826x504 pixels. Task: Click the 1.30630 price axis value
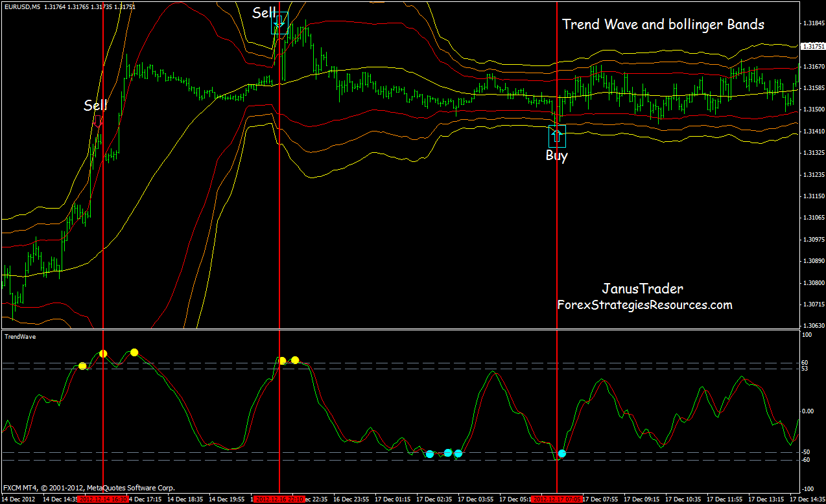813,326
